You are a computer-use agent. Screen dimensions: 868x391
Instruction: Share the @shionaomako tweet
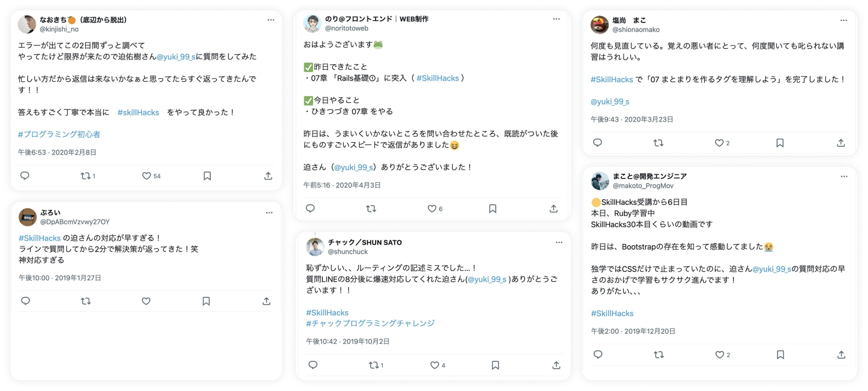click(841, 143)
